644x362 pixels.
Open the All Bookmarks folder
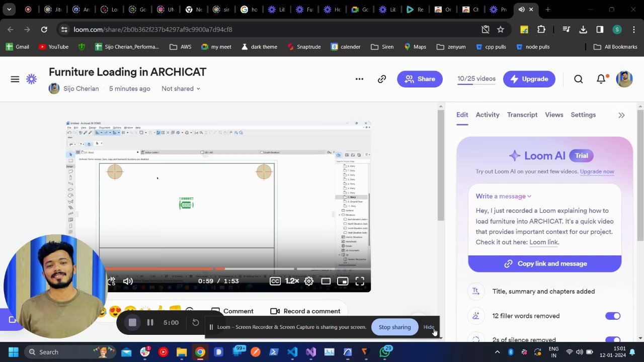[x=615, y=47]
